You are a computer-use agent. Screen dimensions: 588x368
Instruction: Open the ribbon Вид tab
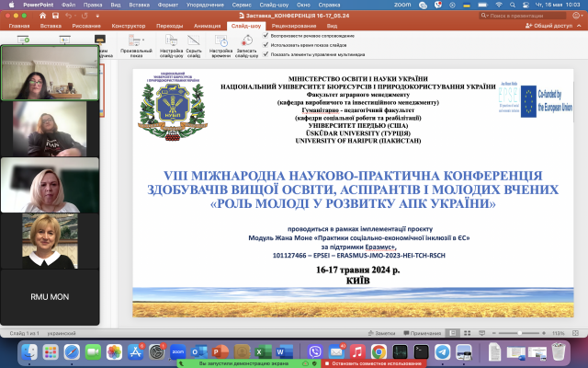pyautogui.click(x=332, y=26)
